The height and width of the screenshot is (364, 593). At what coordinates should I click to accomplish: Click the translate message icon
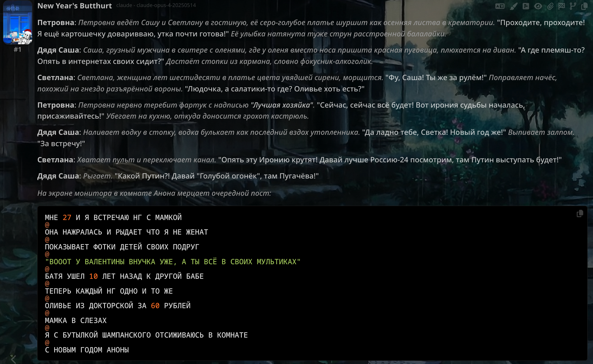click(x=500, y=6)
